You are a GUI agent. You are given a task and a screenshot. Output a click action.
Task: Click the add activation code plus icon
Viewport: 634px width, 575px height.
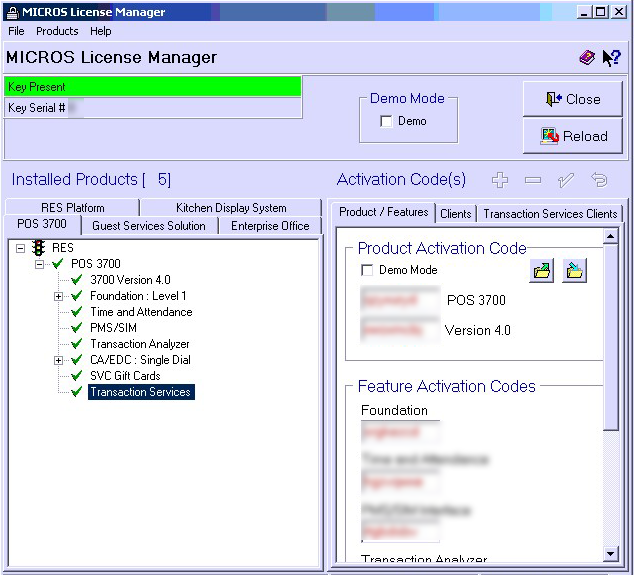[x=500, y=180]
